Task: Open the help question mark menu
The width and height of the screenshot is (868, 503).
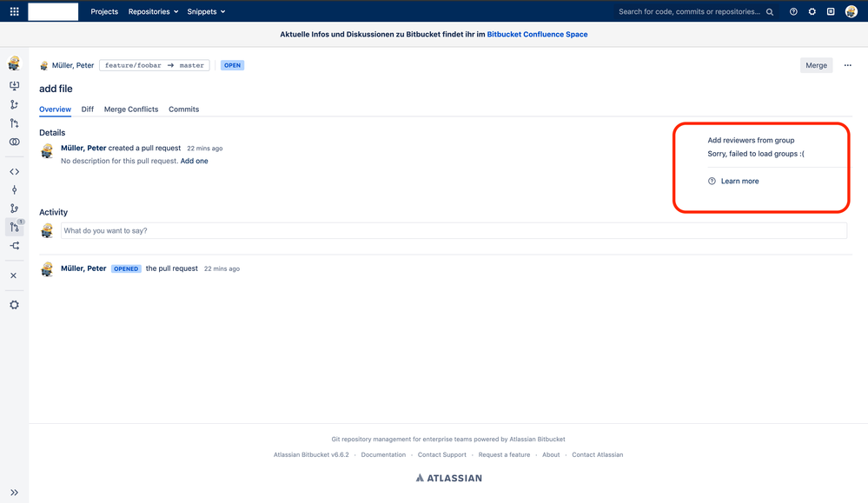Action: [793, 11]
